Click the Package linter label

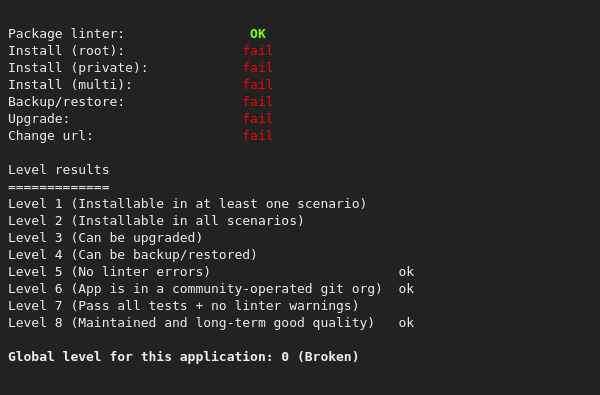click(x=66, y=34)
